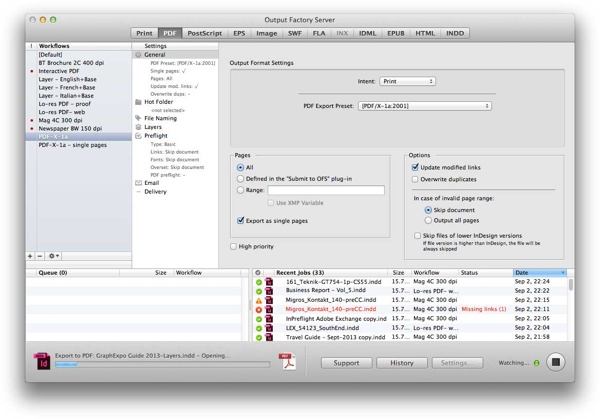
Task: Uncheck Export as single pages
Action: [x=241, y=220]
